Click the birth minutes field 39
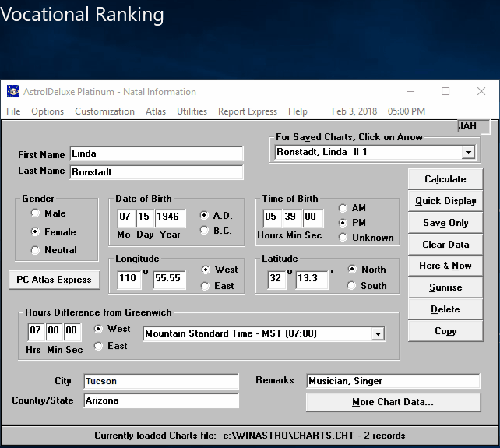 [291, 218]
